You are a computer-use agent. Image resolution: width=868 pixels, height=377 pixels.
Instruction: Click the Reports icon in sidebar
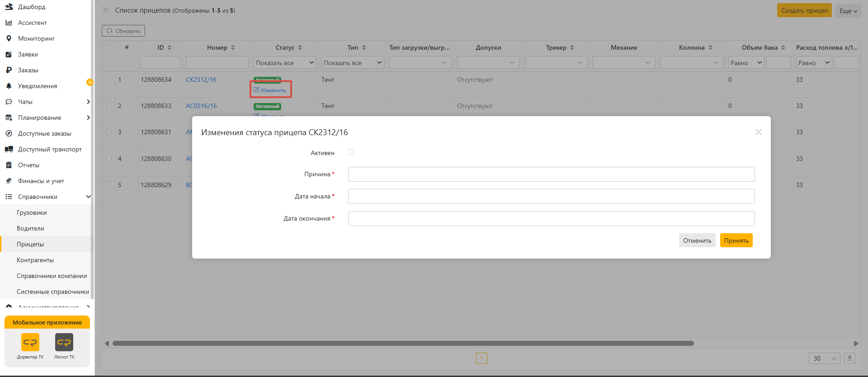[9, 165]
